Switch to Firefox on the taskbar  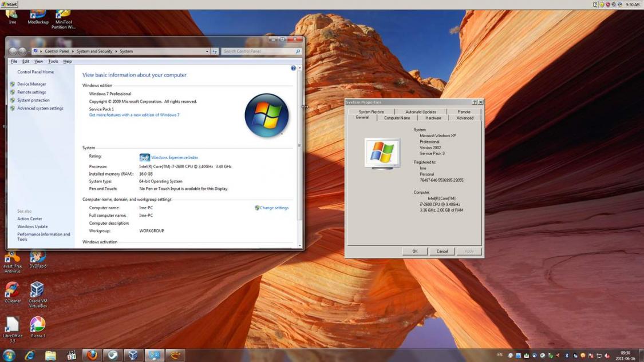[x=92, y=356]
